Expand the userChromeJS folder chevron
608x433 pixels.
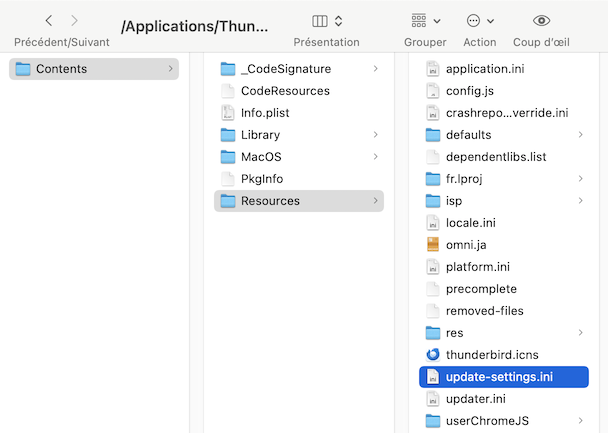pyautogui.click(x=581, y=421)
